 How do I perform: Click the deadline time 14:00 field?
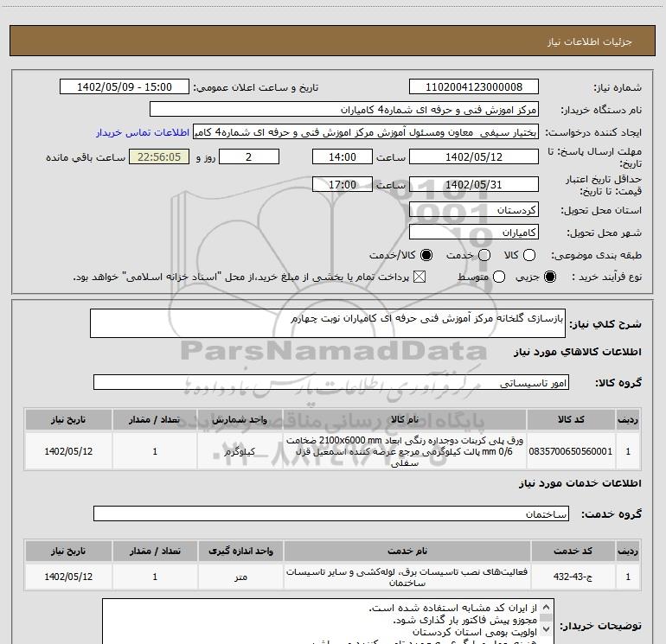(343, 156)
